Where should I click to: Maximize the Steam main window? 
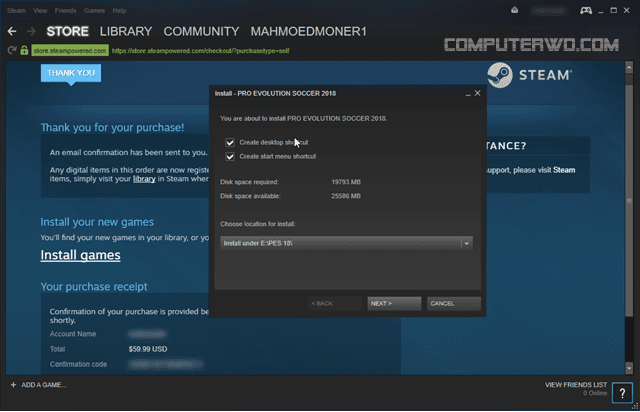[x=613, y=10]
